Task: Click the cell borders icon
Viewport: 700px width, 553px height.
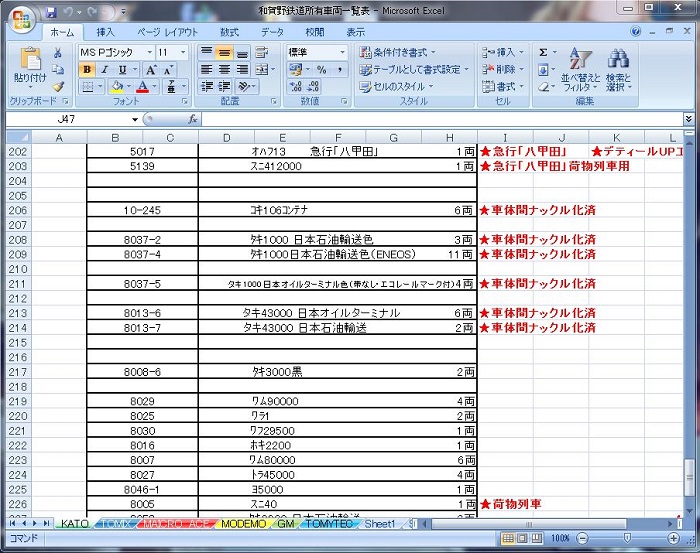Action: click(x=88, y=87)
